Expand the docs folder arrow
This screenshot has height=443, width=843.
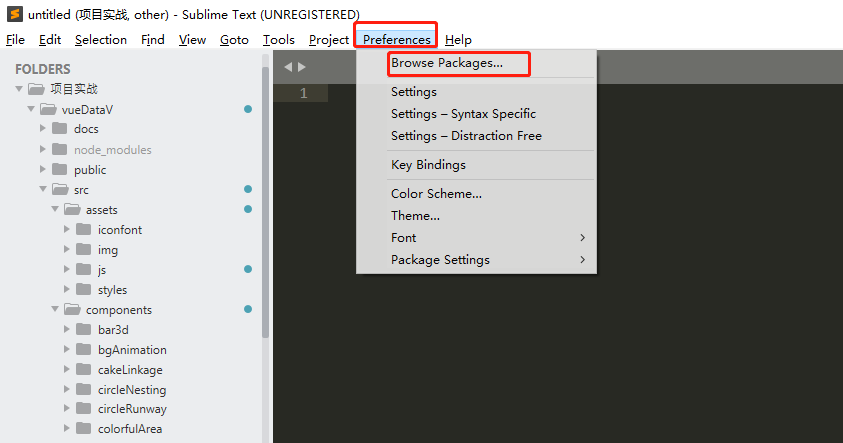click(x=43, y=128)
